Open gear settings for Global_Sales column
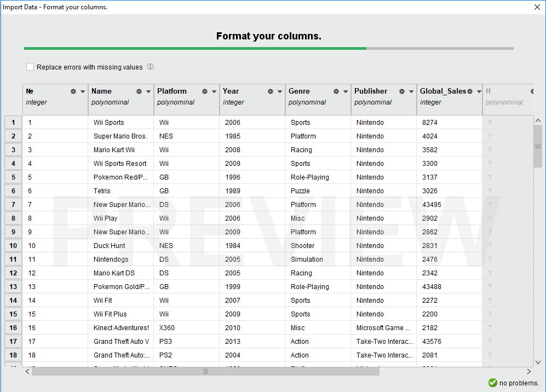The width and height of the screenshot is (546, 392). (470, 91)
